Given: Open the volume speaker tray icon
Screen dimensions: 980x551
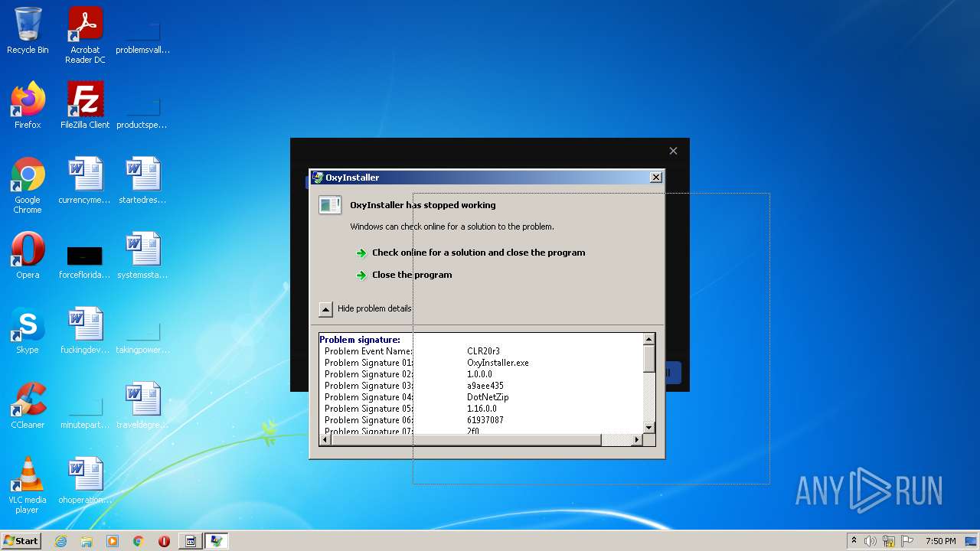Looking at the screenshot, I should [x=871, y=541].
